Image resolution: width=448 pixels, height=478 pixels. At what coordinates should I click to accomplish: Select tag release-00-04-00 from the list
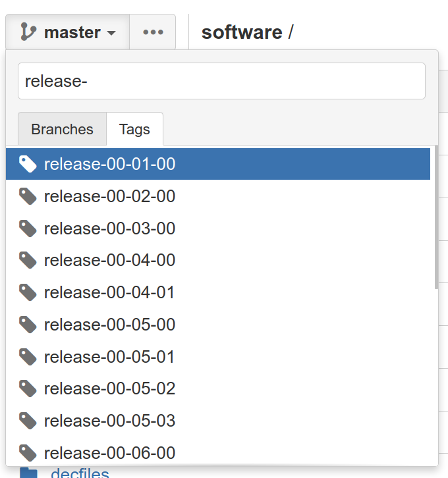(109, 261)
